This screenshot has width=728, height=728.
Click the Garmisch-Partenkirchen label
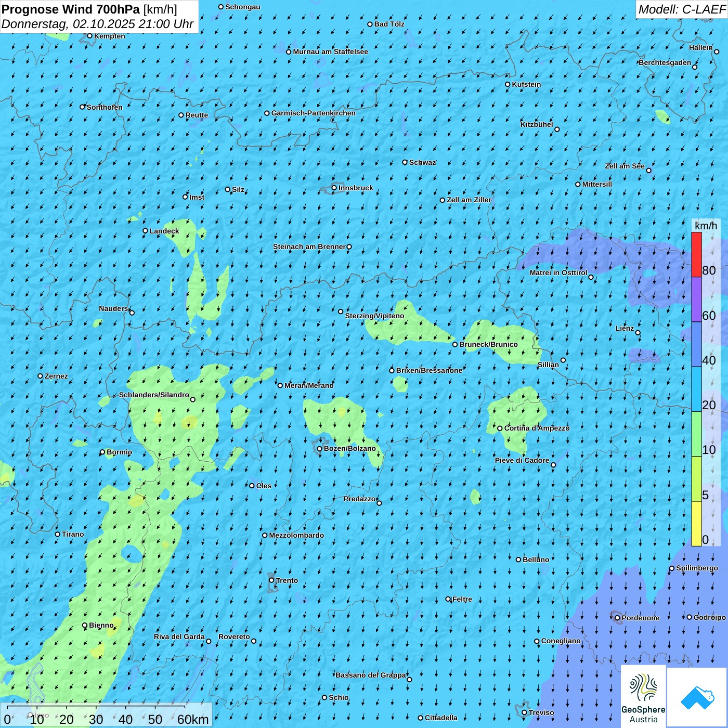pyautogui.click(x=314, y=113)
